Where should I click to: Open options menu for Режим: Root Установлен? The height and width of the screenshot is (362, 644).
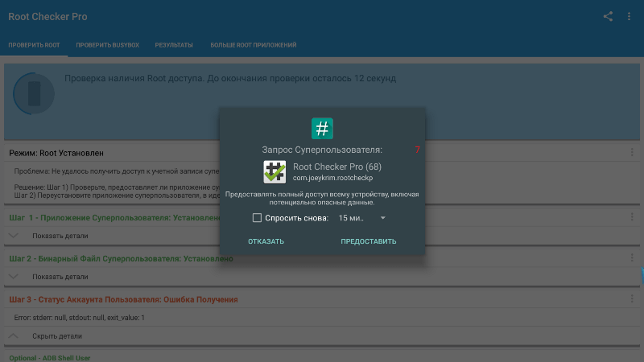(632, 153)
